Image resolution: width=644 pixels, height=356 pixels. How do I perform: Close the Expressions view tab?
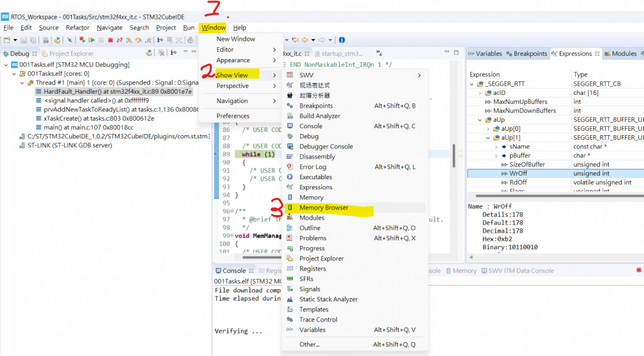tap(597, 54)
